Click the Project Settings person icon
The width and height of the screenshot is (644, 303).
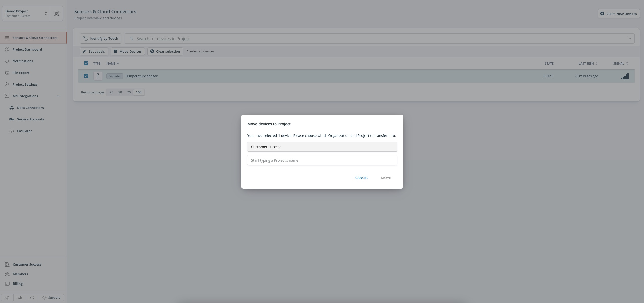[x=7, y=84]
